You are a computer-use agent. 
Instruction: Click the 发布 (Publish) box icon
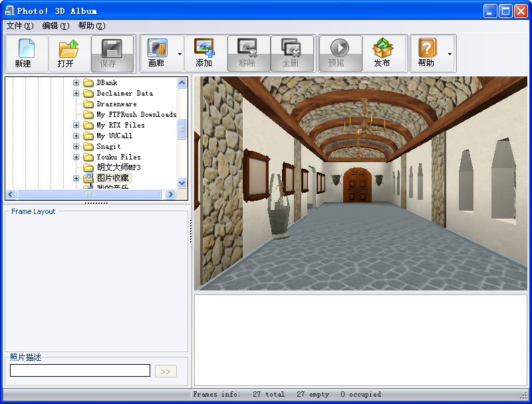[382, 47]
